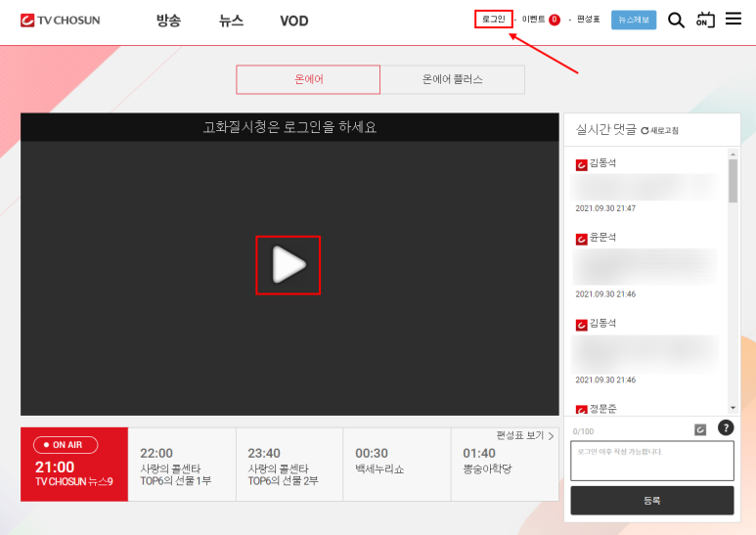
Task: Click the logo icon beside 김동석 21:46 comment
Action: pos(582,325)
